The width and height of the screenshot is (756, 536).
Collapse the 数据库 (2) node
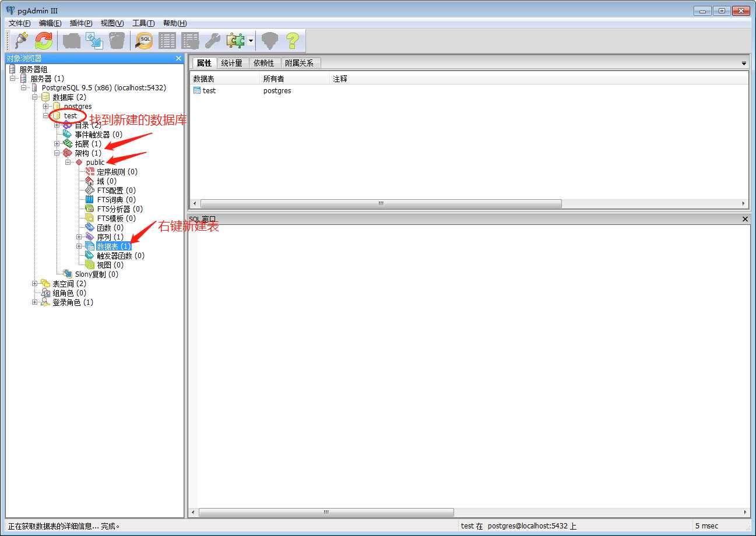[35, 97]
